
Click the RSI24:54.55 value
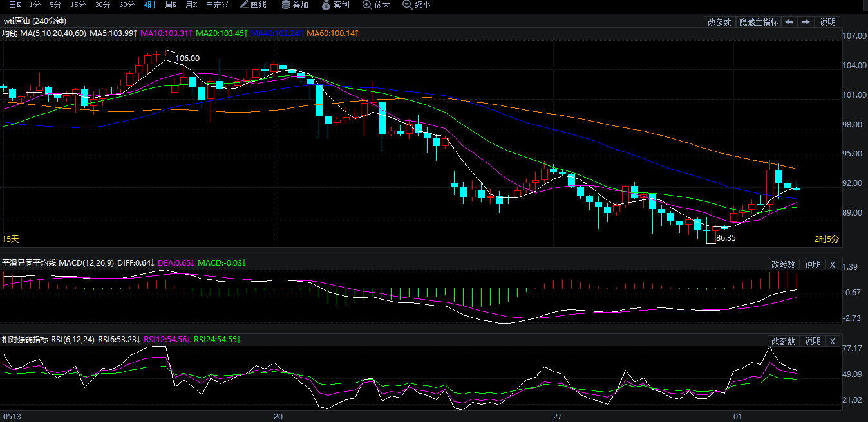[218, 339]
